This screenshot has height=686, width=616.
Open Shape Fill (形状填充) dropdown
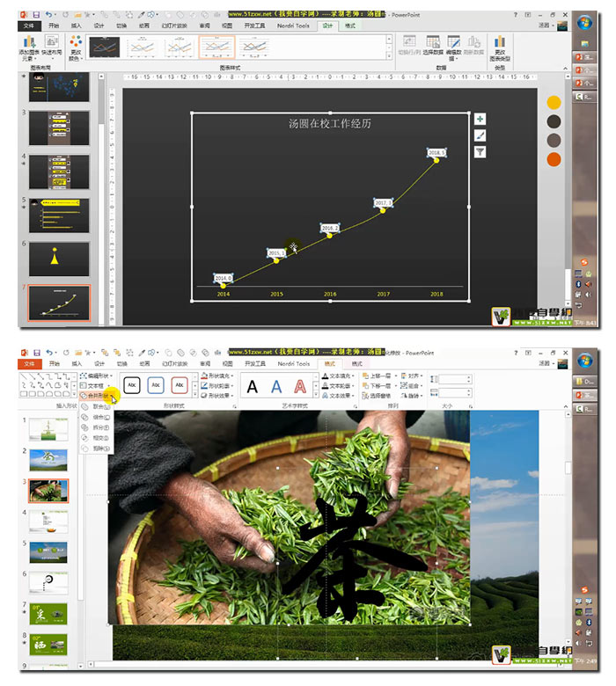216,376
